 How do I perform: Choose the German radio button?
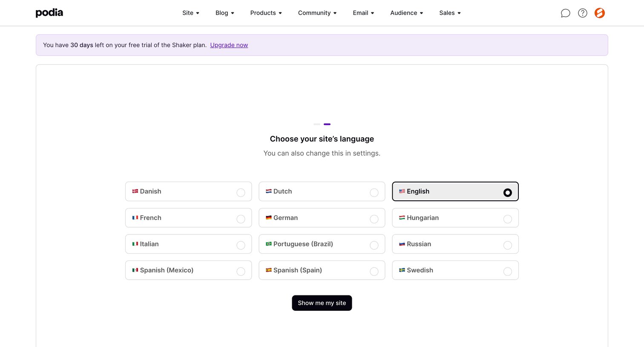374,219
